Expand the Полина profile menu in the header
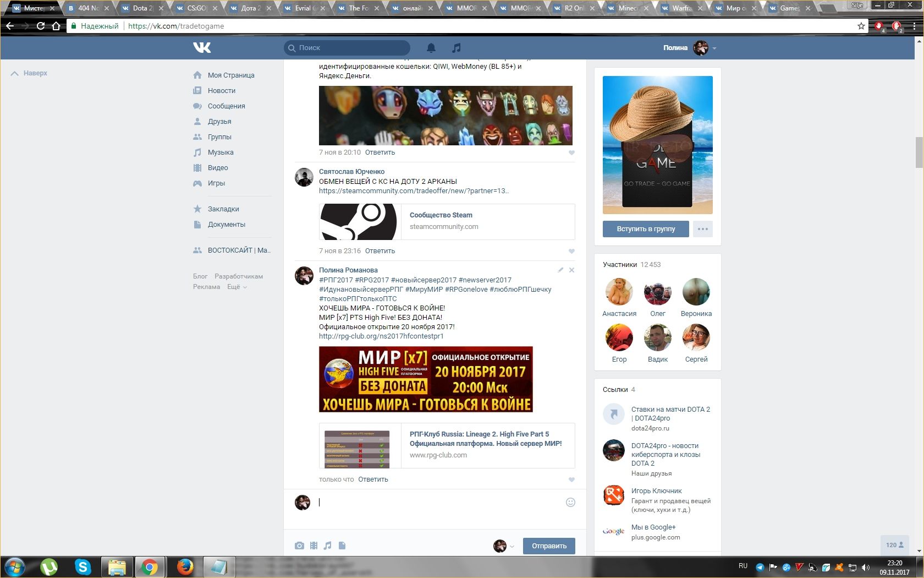Viewport: 924px width, 578px height. coord(690,48)
